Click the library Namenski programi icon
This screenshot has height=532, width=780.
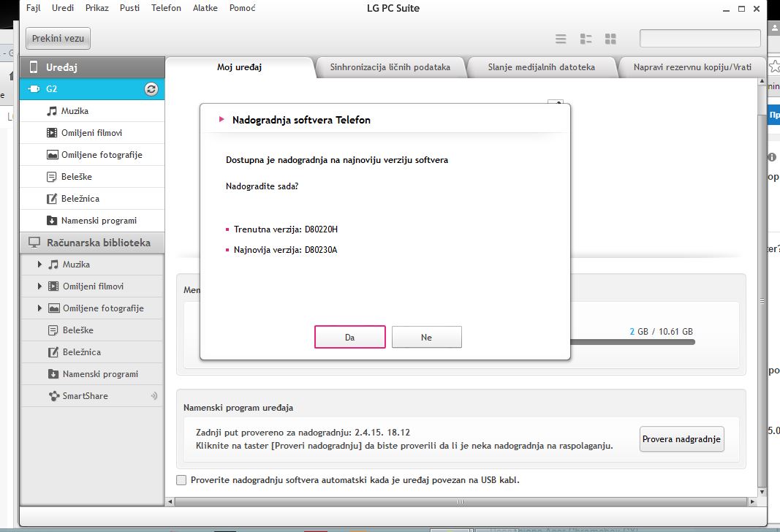[53, 374]
